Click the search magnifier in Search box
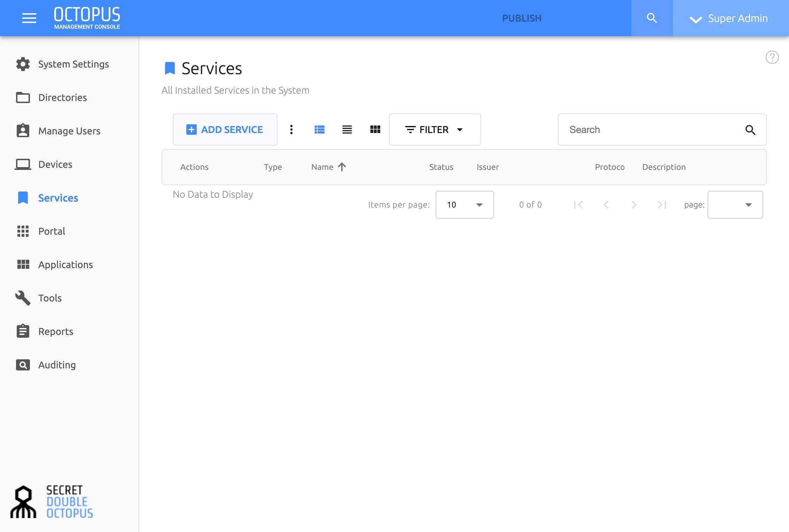This screenshot has height=532, width=789. click(750, 130)
